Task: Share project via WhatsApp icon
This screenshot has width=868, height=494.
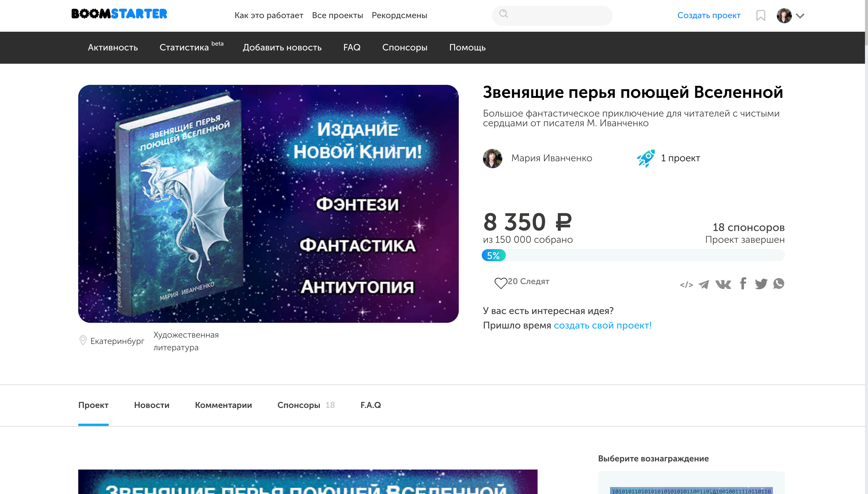Action: (779, 283)
